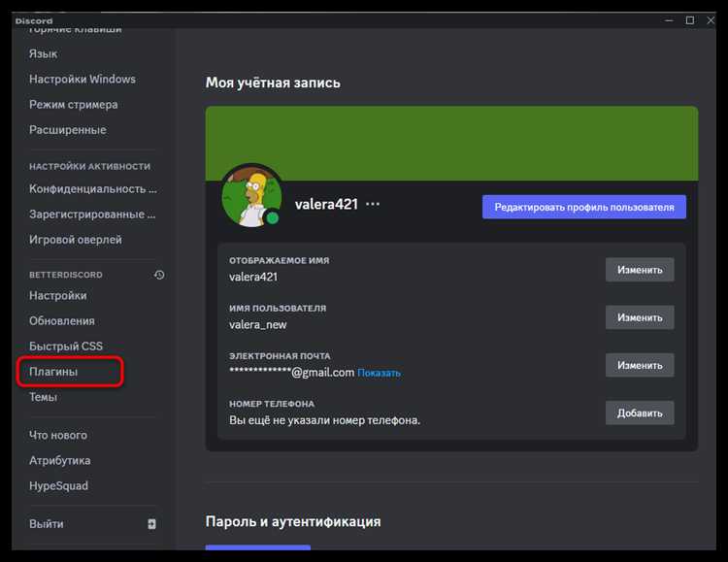Click Изменить for Имя пользователя
The width and height of the screenshot is (728, 562).
coord(640,317)
